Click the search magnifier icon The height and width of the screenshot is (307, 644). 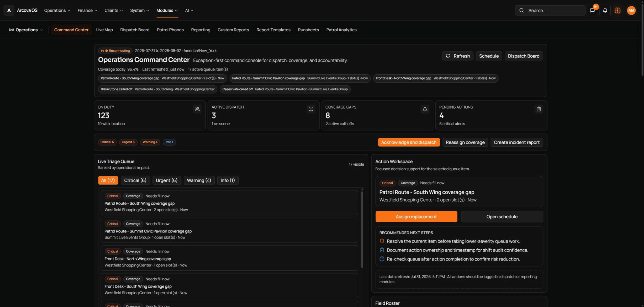point(522,10)
